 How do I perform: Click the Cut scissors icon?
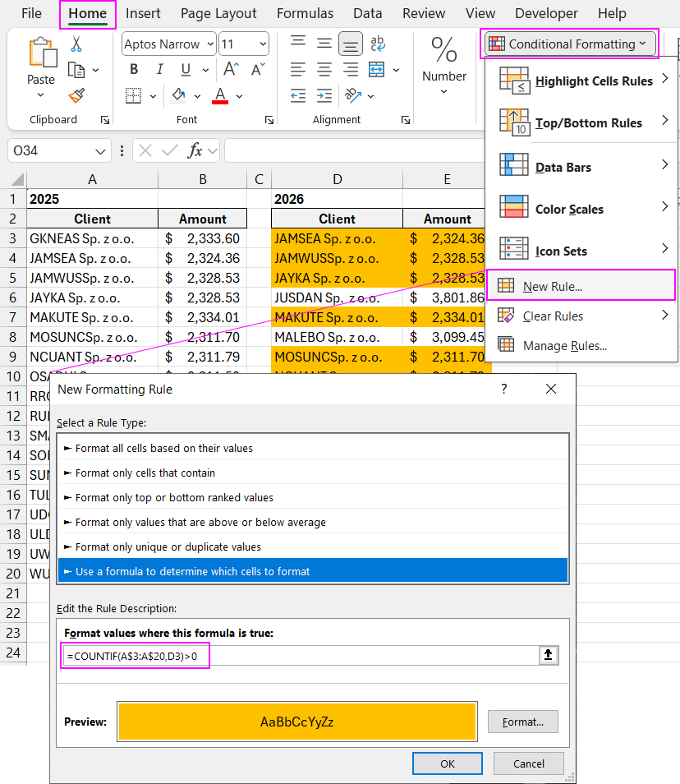coord(76,44)
